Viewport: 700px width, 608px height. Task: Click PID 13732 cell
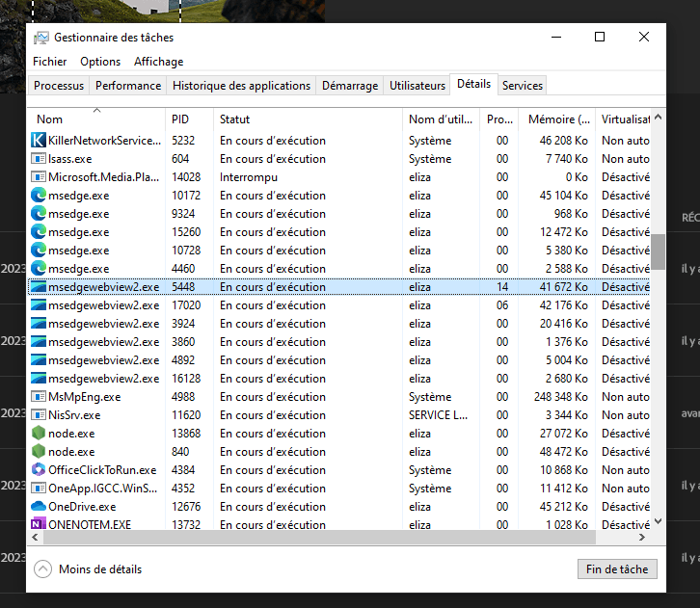point(186,524)
